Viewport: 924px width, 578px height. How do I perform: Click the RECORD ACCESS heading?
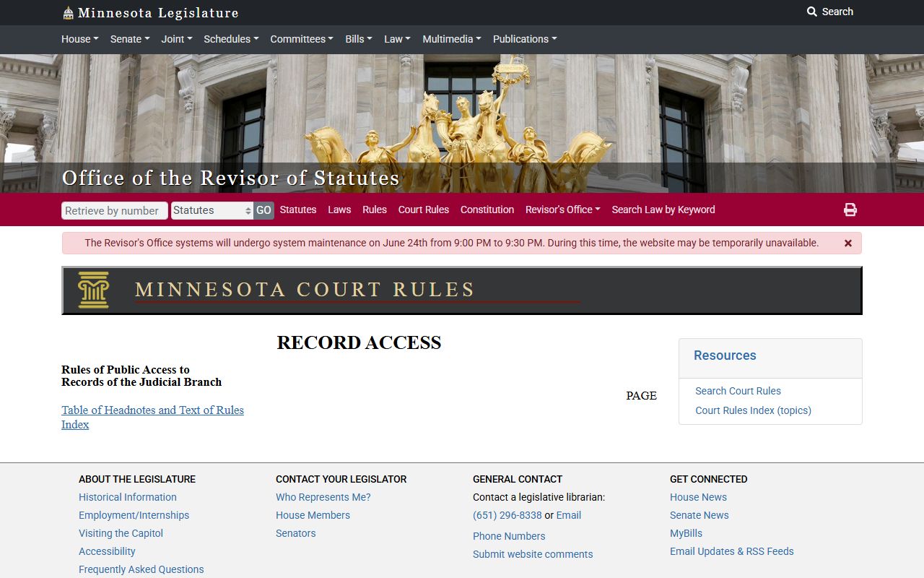(x=359, y=342)
